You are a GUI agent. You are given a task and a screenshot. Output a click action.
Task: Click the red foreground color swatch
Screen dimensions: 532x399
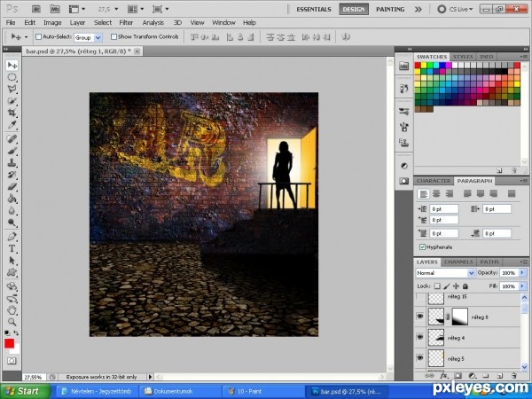pos(9,343)
